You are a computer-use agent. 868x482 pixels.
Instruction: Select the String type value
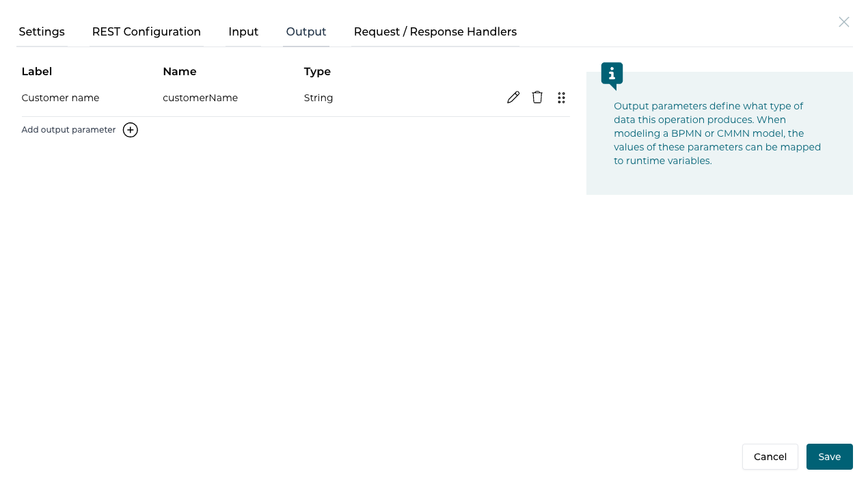click(x=318, y=98)
